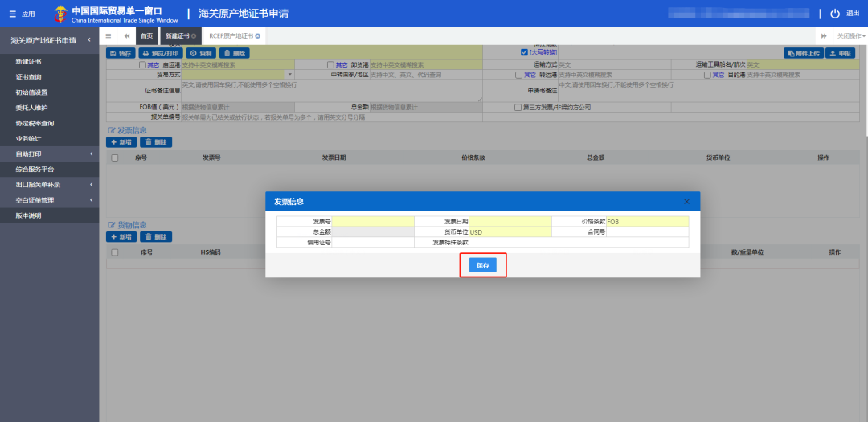Viewport: 868px width, 422px height.
Task: Click the China Single Window logo
Action: (61, 14)
